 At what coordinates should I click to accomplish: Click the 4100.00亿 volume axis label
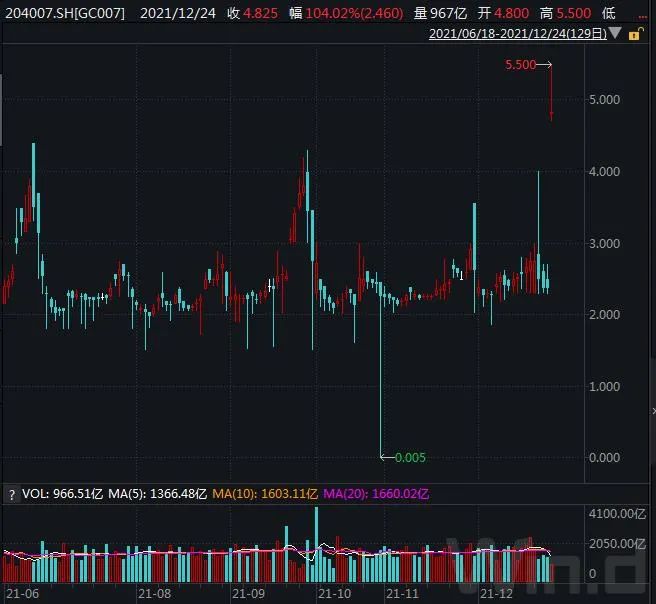click(x=617, y=514)
